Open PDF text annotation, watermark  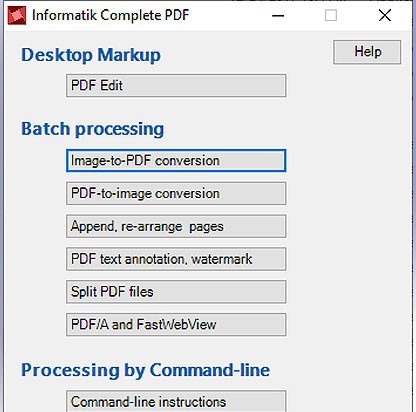(x=176, y=259)
